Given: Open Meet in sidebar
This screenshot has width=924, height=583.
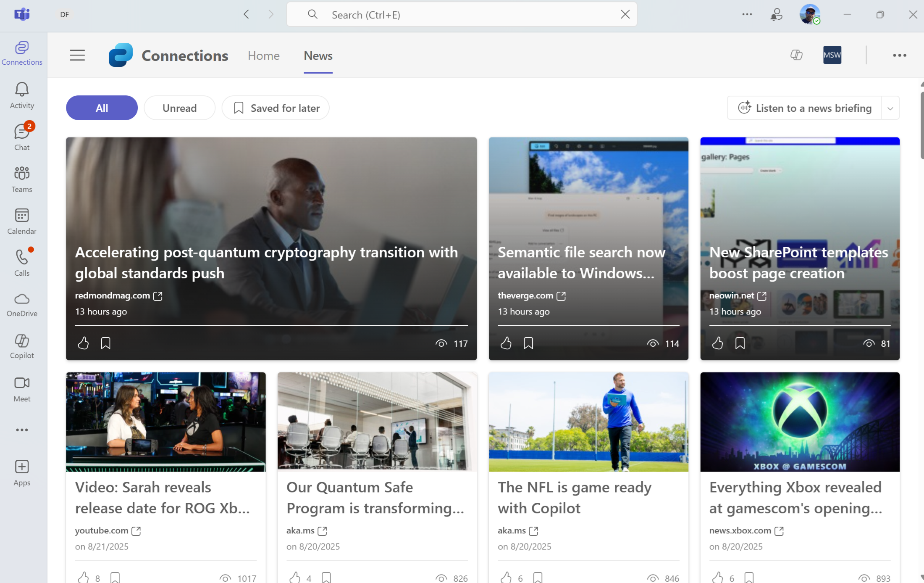Looking at the screenshot, I should (22, 389).
